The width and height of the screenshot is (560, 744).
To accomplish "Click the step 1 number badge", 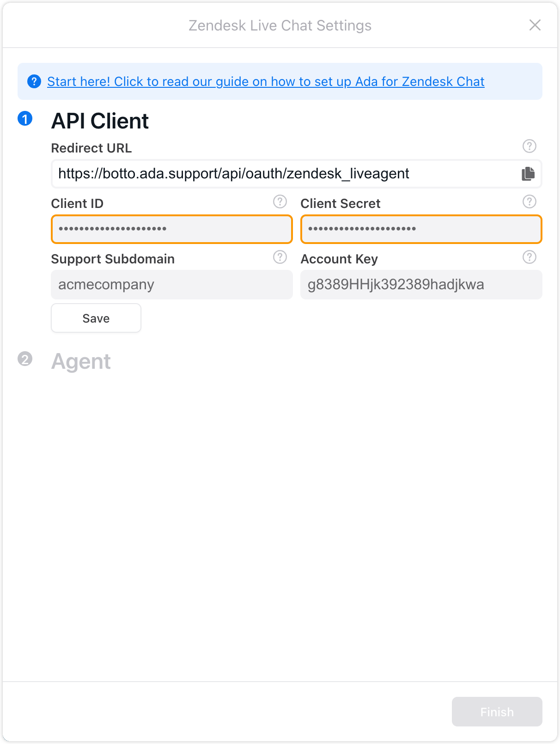I will (x=25, y=119).
